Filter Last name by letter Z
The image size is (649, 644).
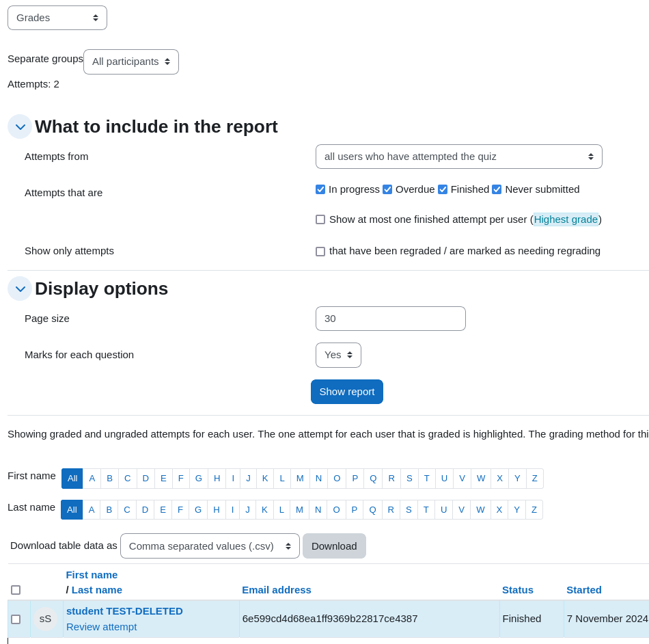pyautogui.click(x=534, y=510)
